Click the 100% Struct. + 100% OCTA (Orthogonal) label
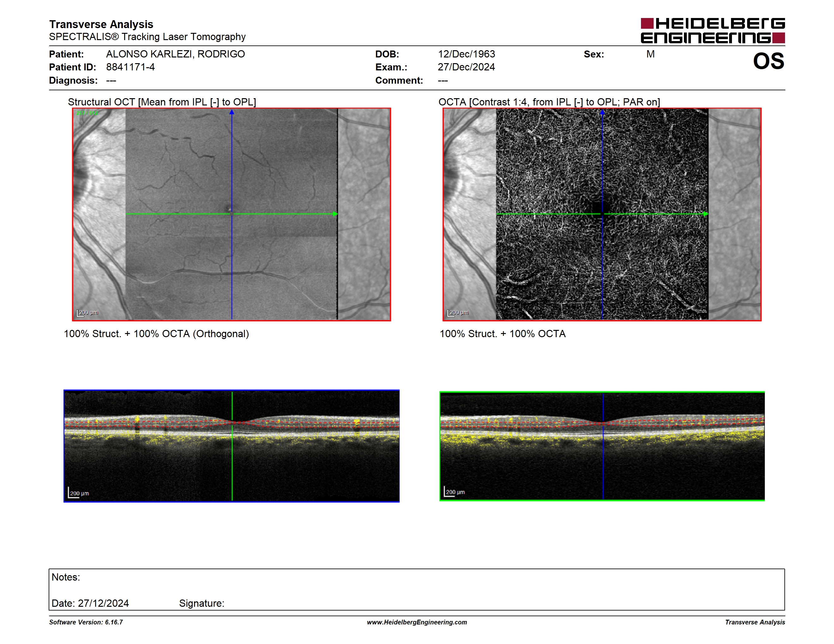The image size is (834, 644). click(156, 334)
